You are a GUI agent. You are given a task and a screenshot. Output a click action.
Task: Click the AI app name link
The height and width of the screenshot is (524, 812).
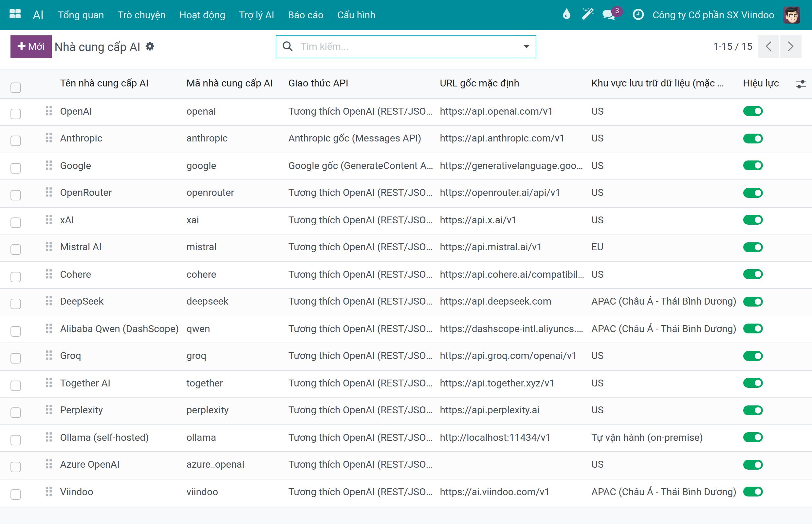pos(38,15)
